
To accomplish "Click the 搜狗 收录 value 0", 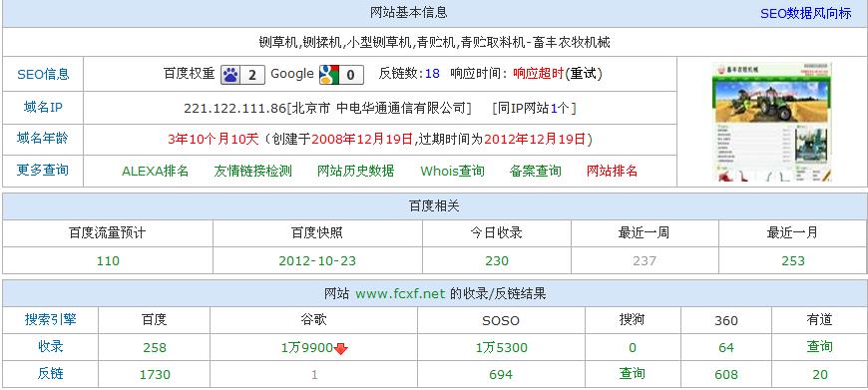I will [x=633, y=347].
